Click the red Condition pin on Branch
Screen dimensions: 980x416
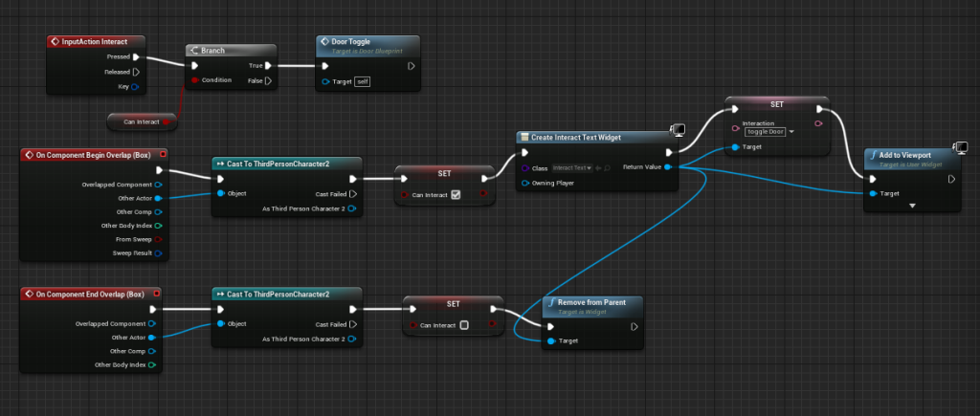point(195,80)
